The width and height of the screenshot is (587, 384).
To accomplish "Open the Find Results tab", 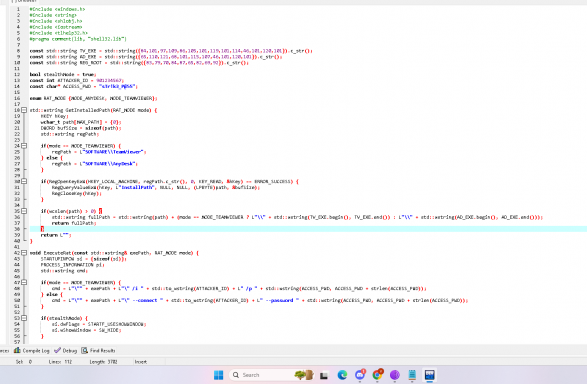I will (x=98, y=351).
